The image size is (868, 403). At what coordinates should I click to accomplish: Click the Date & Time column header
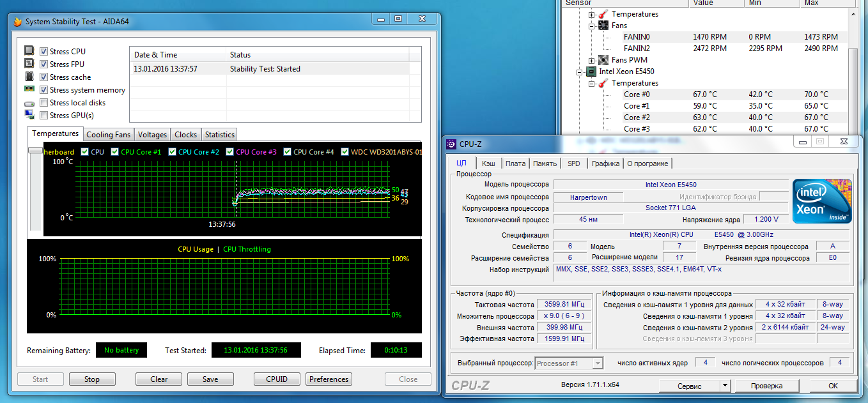tap(178, 55)
